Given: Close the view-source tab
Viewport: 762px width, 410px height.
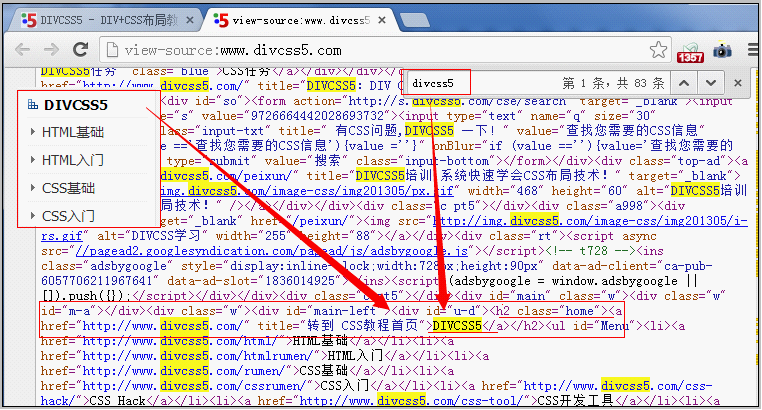Looking at the screenshot, I should coord(393,18).
